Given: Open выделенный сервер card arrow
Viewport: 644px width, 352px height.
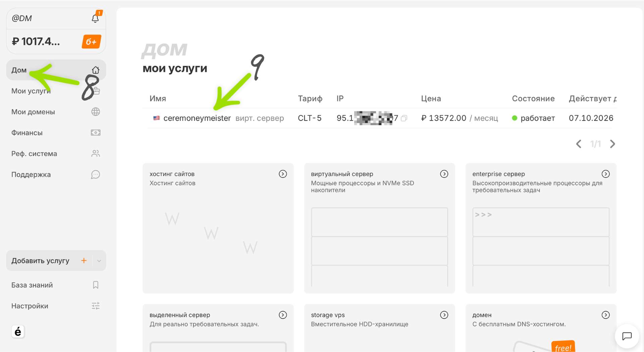Looking at the screenshot, I should [x=283, y=315].
